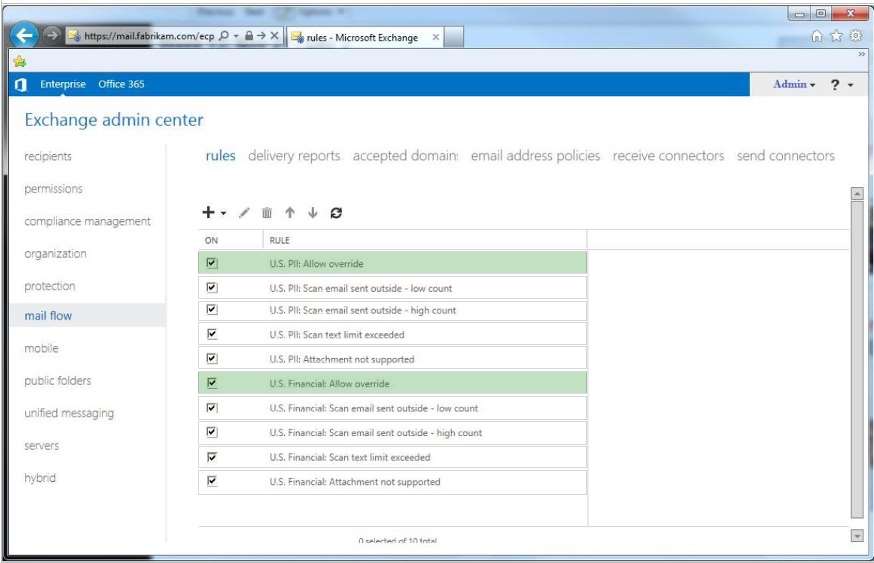Open protection in left navigation

point(50,286)
